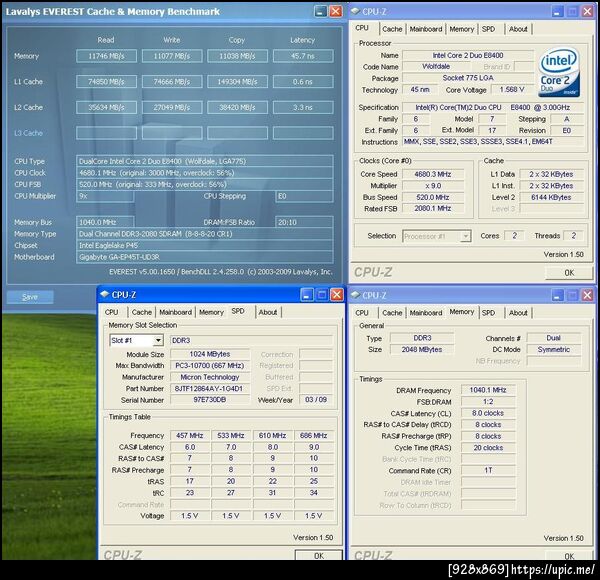Image resolution: width=600 pixels, height=580 pixels.
Task: Click the Memory Read value 11746 MB/s
Action: 106,56
